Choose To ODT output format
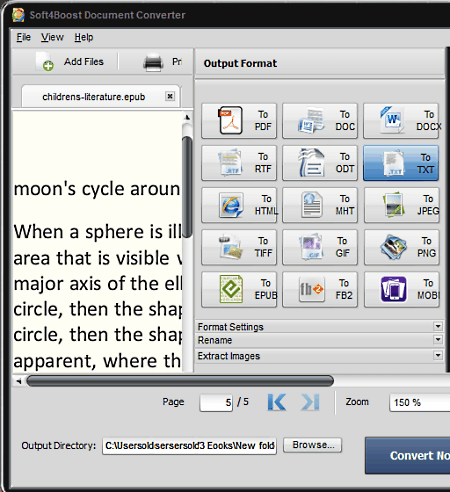Image resolution: width=450 pixels, height=492 pixels. coord(320,163)
